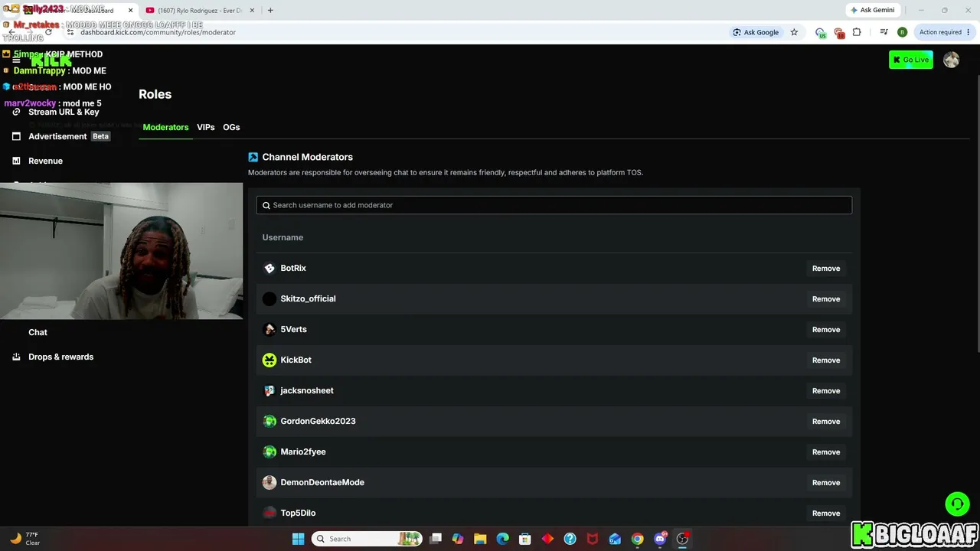Click the red extension icon with badge 10
The image size is (980, 551).
pyautogui.click(x=839, y=32)
